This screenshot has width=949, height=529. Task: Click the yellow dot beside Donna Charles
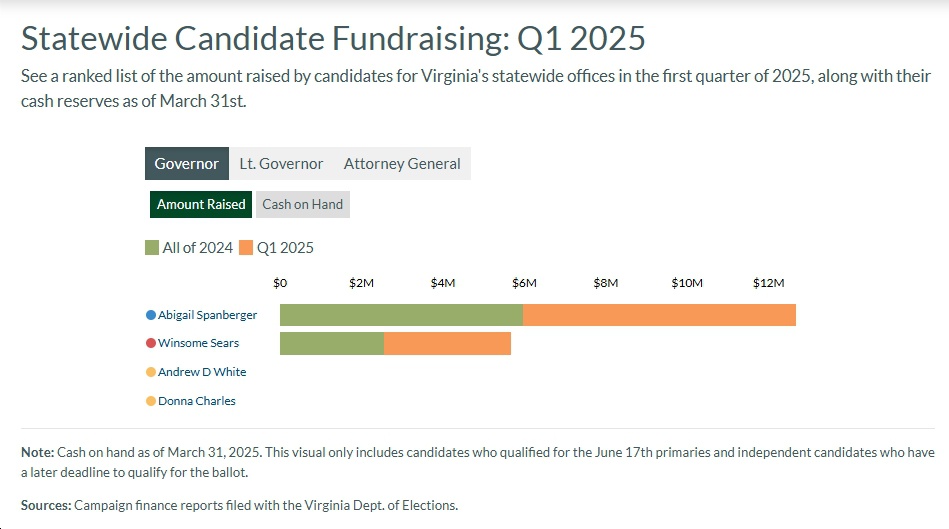click(151, 401)
